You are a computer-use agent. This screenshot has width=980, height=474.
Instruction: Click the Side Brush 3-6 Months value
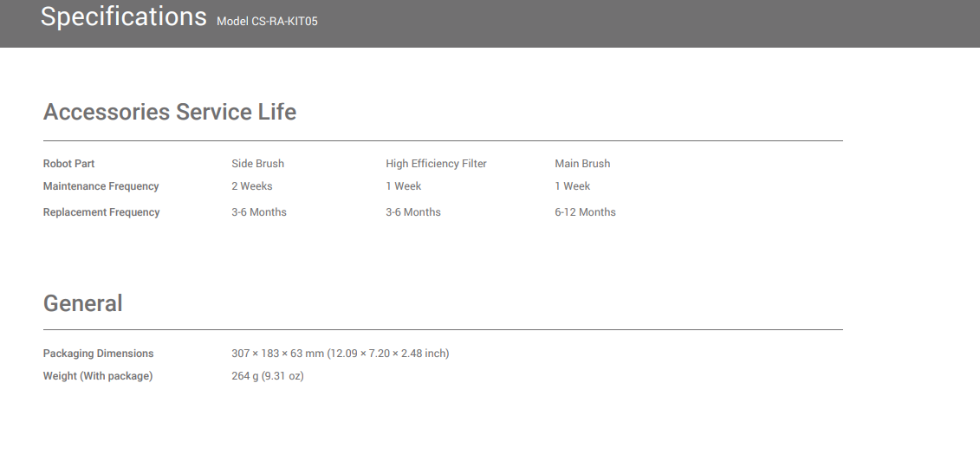coord(258,212)
